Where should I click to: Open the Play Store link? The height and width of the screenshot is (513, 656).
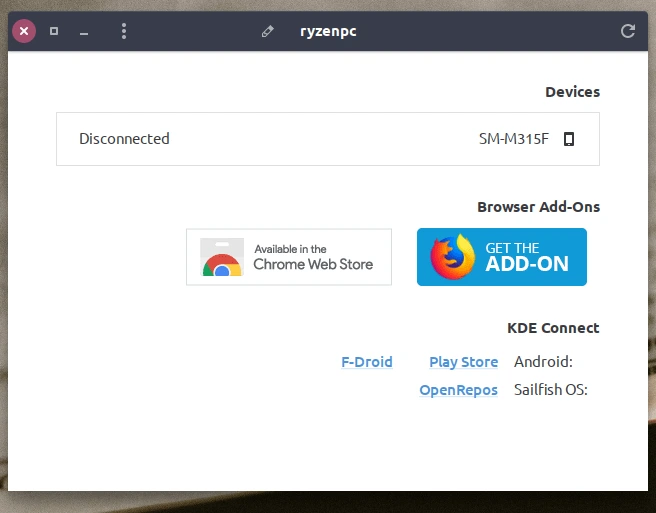[463, 362]
